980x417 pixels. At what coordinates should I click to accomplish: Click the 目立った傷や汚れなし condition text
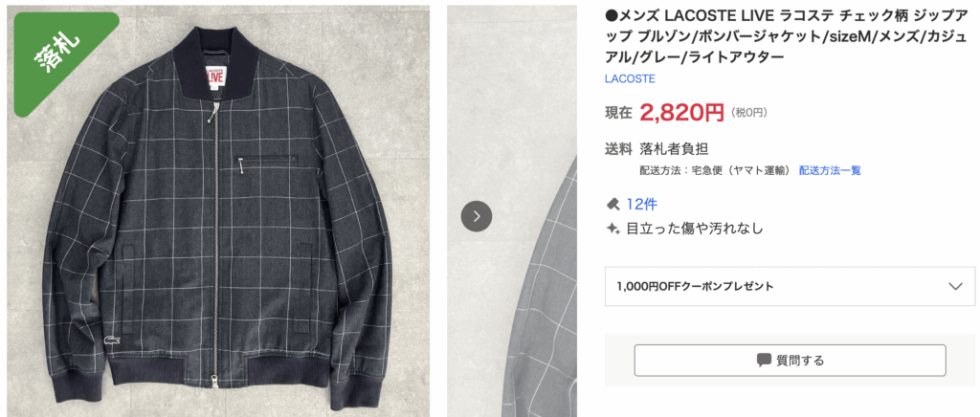click(695, 229)
